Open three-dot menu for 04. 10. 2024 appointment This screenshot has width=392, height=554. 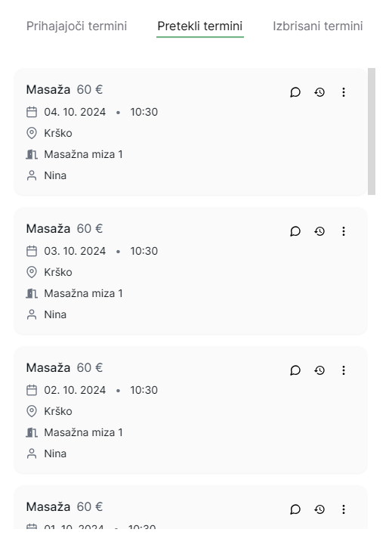point(343,92)
